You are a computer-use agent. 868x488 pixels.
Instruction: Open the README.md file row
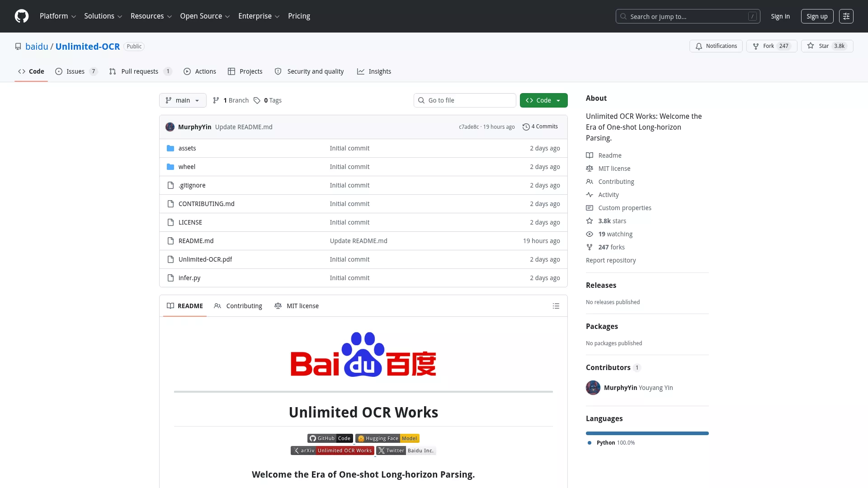click(x=363, y=241)
